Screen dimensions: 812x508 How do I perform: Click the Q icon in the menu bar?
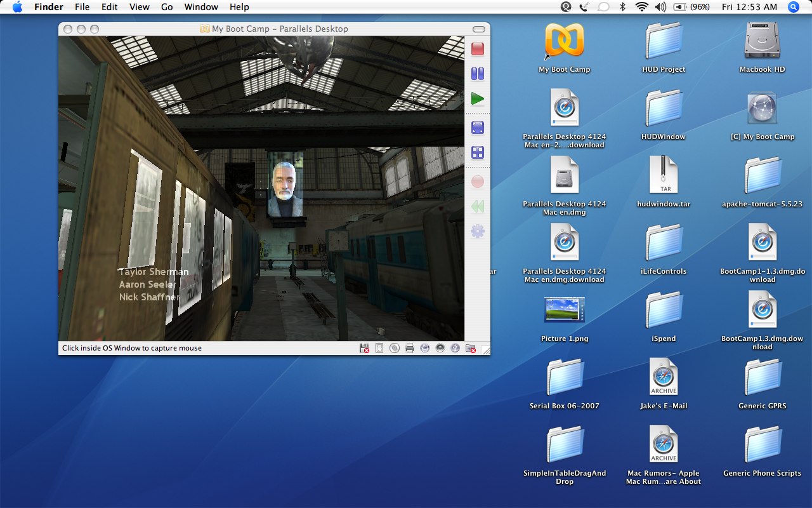click(x=566, y=7)
